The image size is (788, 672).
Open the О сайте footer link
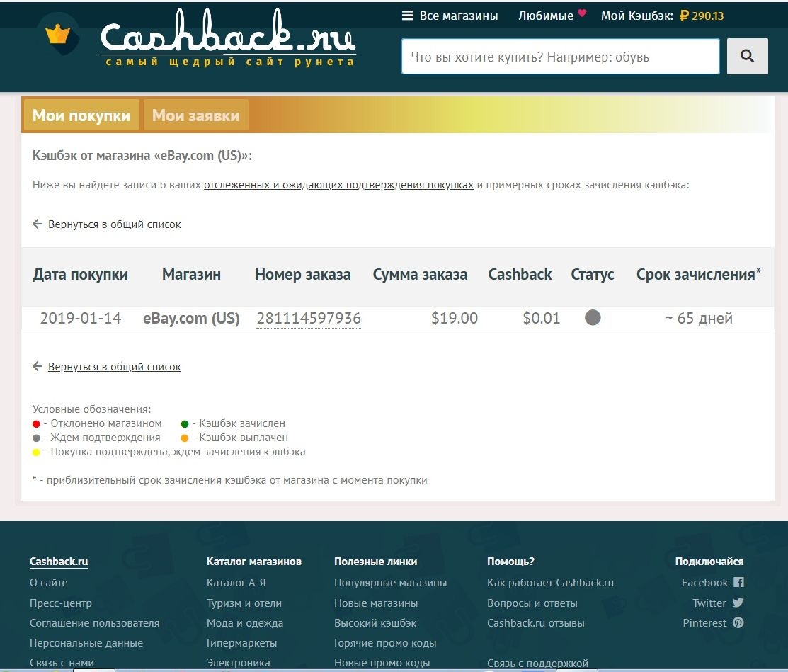click(49, 583)
